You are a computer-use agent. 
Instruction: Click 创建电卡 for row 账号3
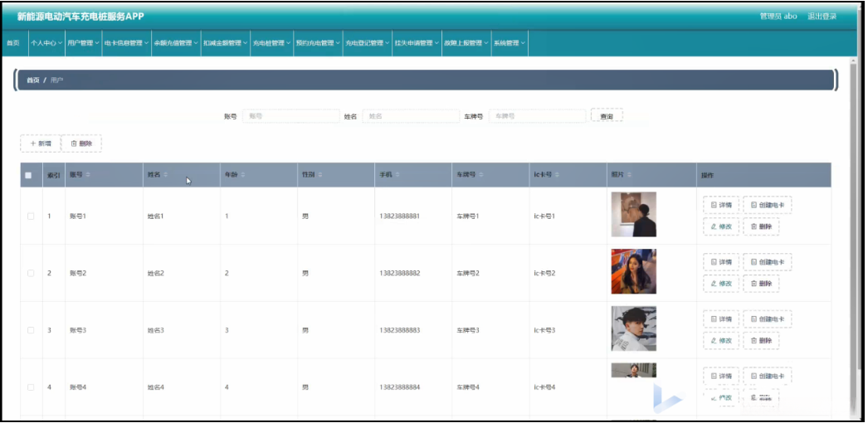[x=768, y=319]
